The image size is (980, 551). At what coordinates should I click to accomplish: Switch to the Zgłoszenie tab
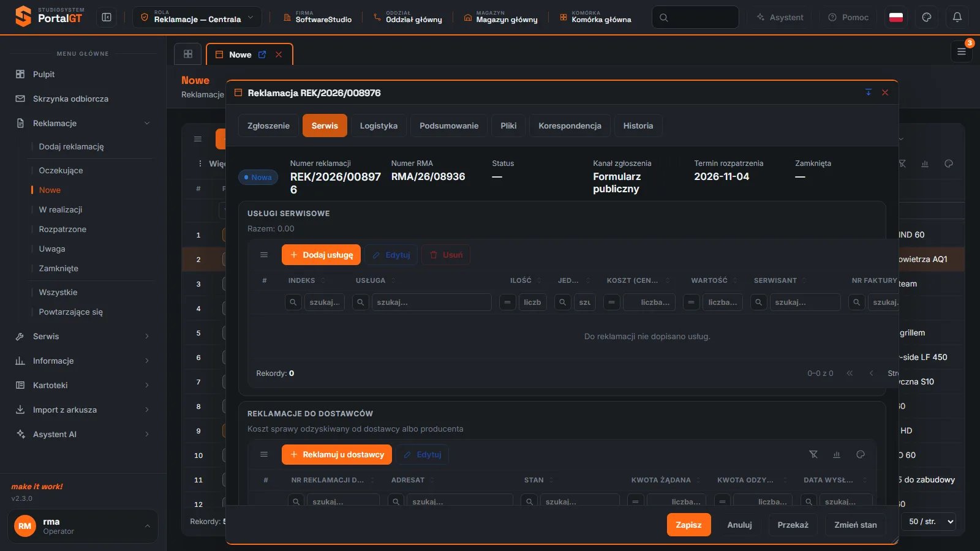point(268,126)
